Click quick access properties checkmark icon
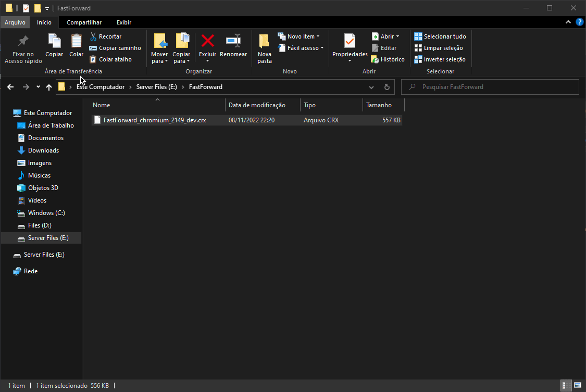This screenshot has width=586, height=392. pyautogui.click(x=26, y=8)
